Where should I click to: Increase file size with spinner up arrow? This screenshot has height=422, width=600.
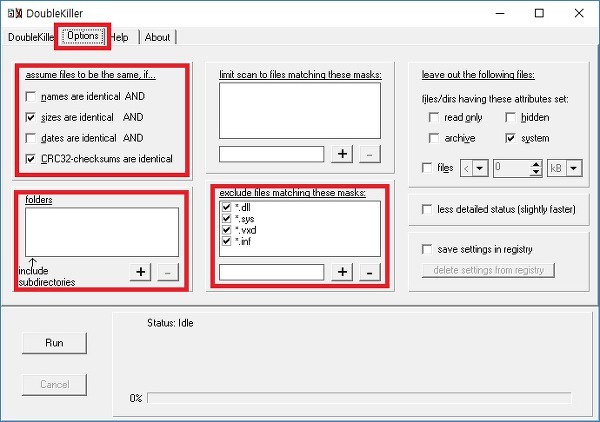(536, 164)
